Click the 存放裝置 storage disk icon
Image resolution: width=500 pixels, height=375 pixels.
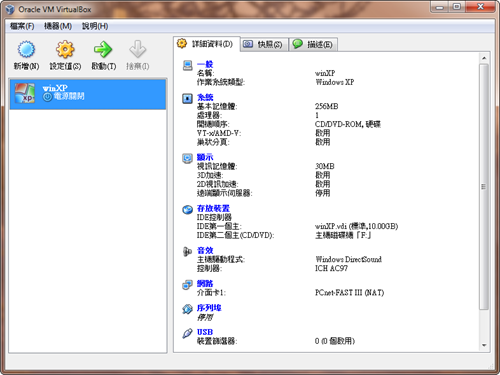click(187, 209)
